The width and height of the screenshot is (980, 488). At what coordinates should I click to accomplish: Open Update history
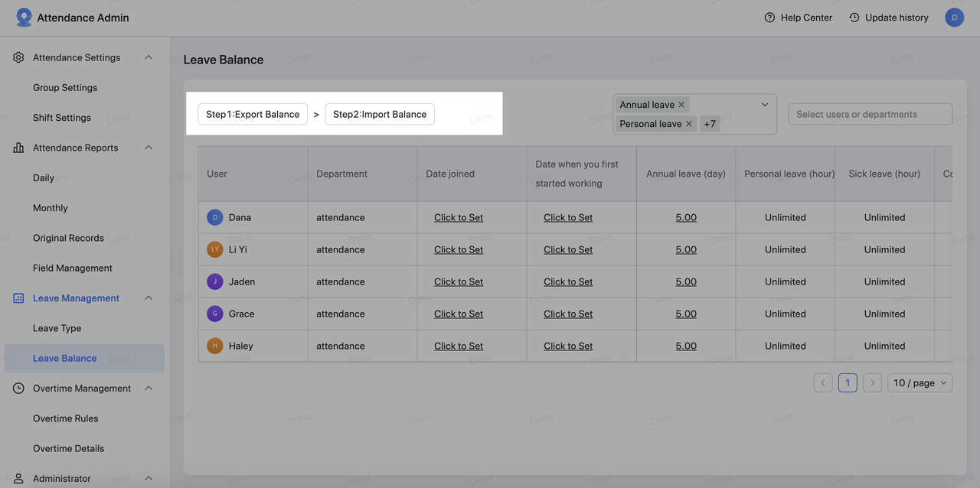888,18
